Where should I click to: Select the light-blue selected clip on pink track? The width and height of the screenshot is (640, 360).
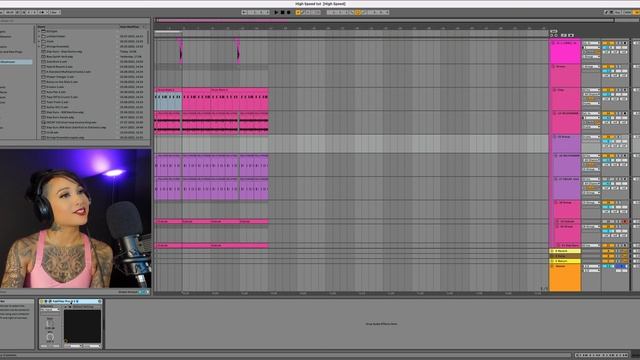[168, 99]
